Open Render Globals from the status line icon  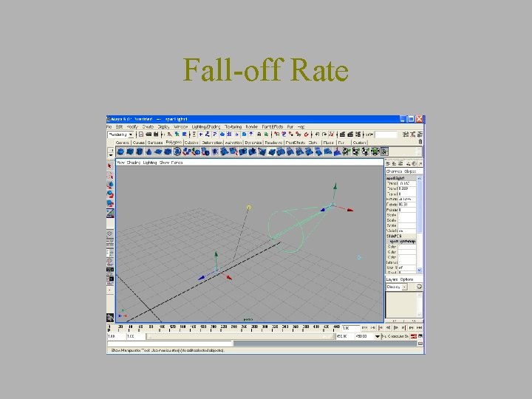(358, 134)
